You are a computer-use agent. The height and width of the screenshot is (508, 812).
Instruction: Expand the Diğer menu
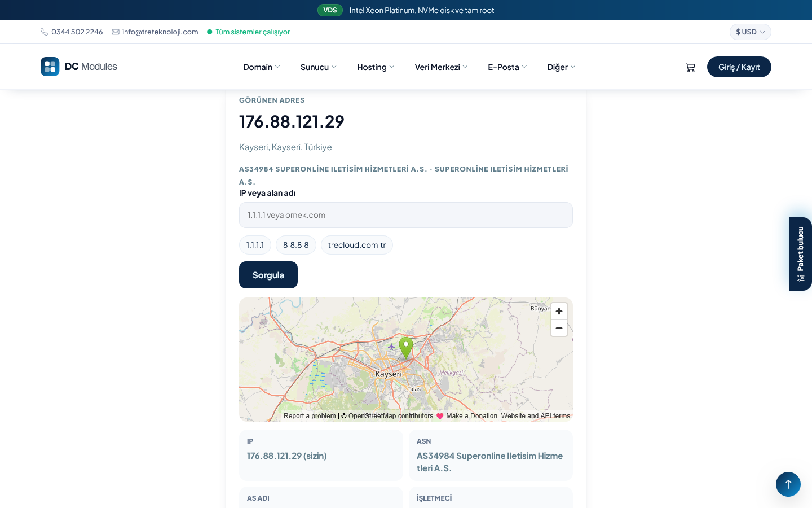[562, 67]
